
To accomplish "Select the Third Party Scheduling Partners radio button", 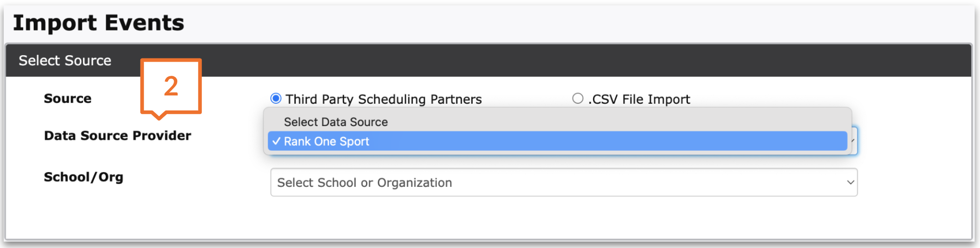I will 276,99.
